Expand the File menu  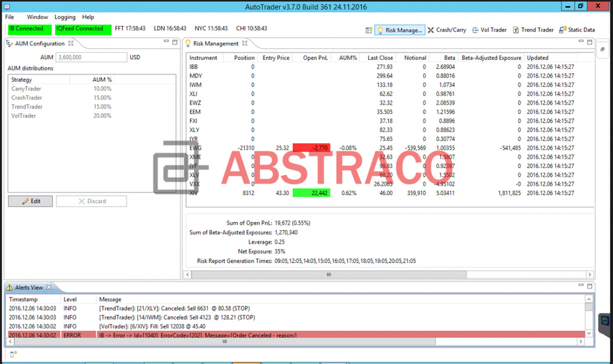coord(9,17)
